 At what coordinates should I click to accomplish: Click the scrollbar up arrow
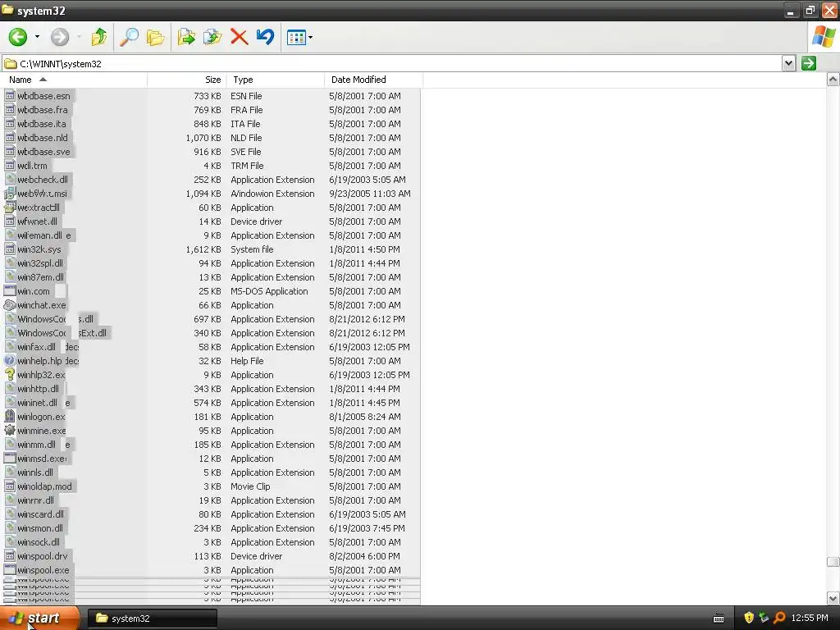tap(833, 80)
